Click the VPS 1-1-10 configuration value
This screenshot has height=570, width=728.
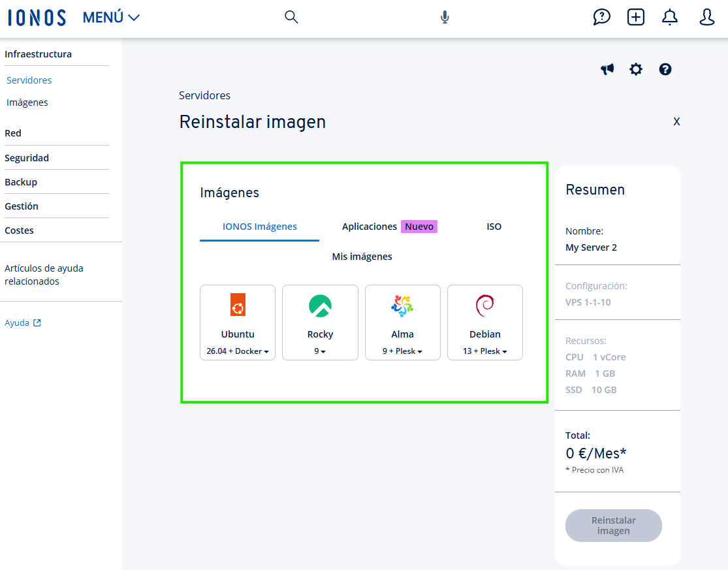point(588,302)
